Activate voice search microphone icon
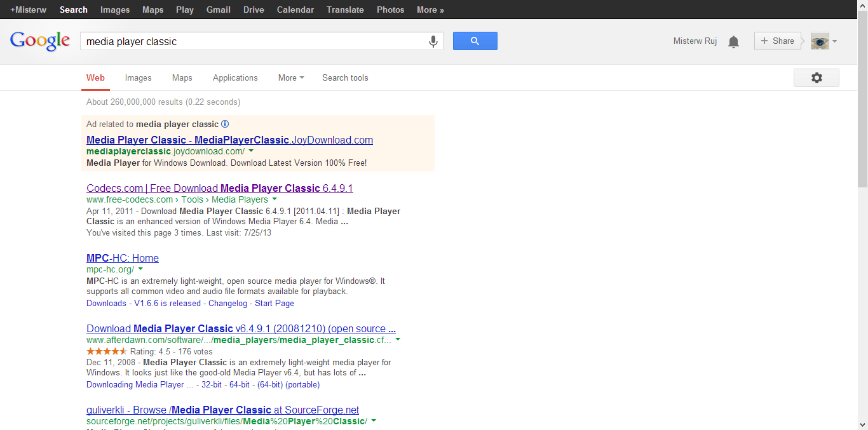868x430 pixels. click(x=433, y=41)
